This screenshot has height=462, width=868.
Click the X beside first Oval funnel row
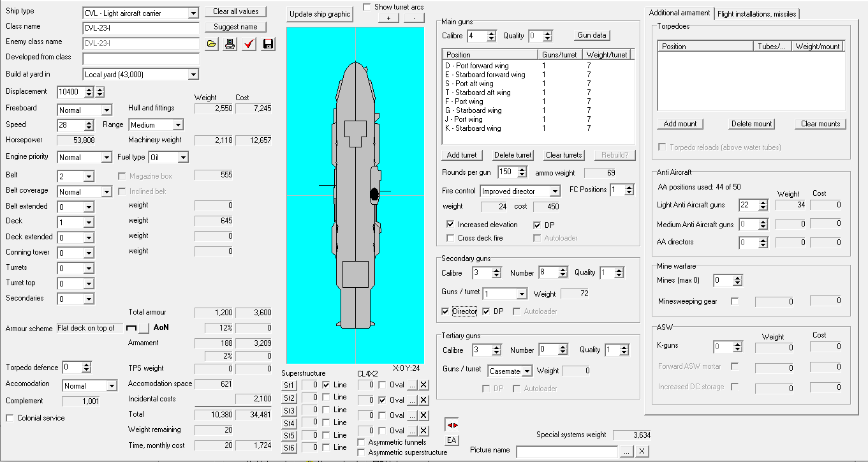click(424, 385)
